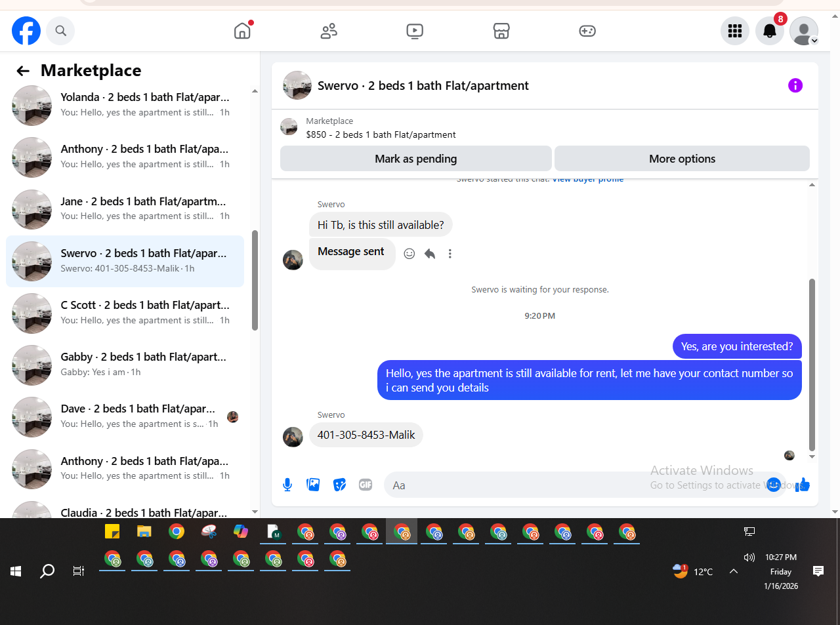Open the Video (Watch) icon

[415, 31]
